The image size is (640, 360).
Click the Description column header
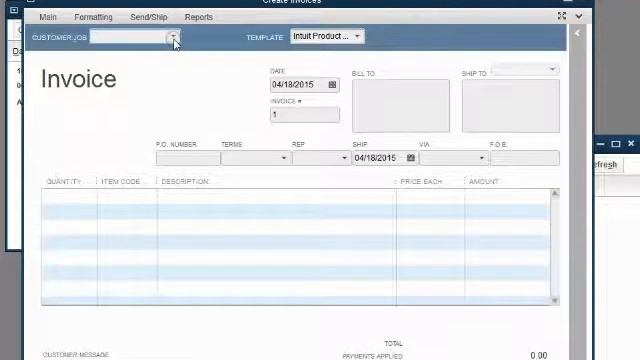pos(185,182)
